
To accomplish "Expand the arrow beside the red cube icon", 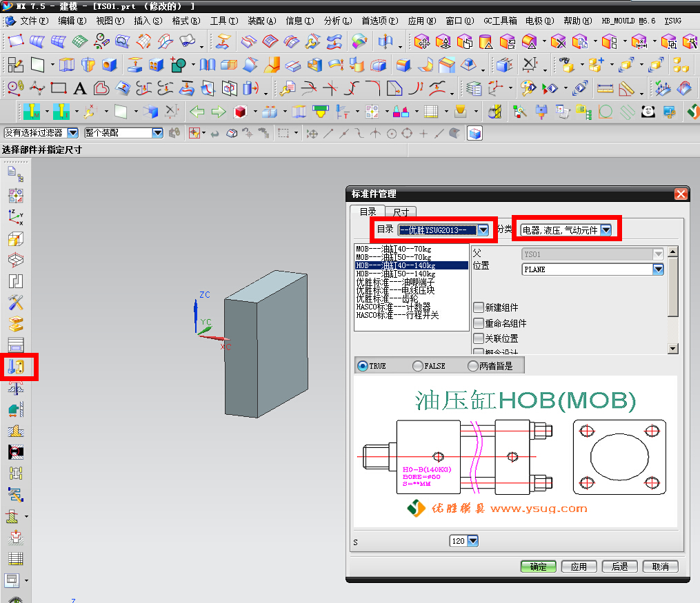I will click(255, 112).
